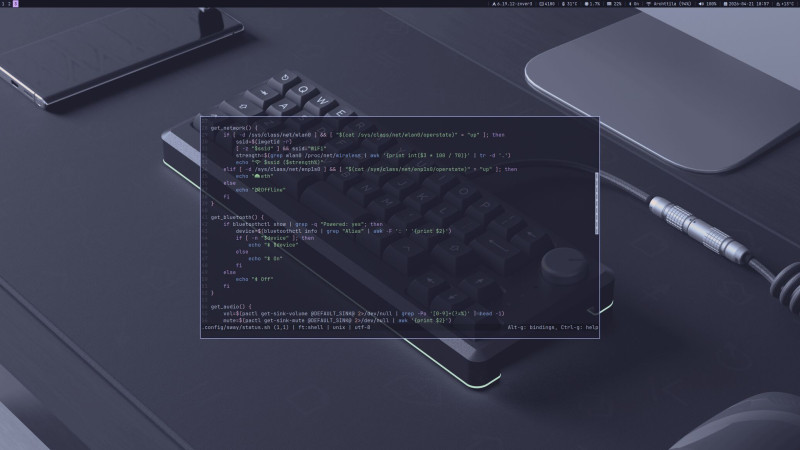The height and width of the screenshot is (450, 800).
Task: Click the 1.7% CPU usage indicator
Action: click(x=592, y=4)
